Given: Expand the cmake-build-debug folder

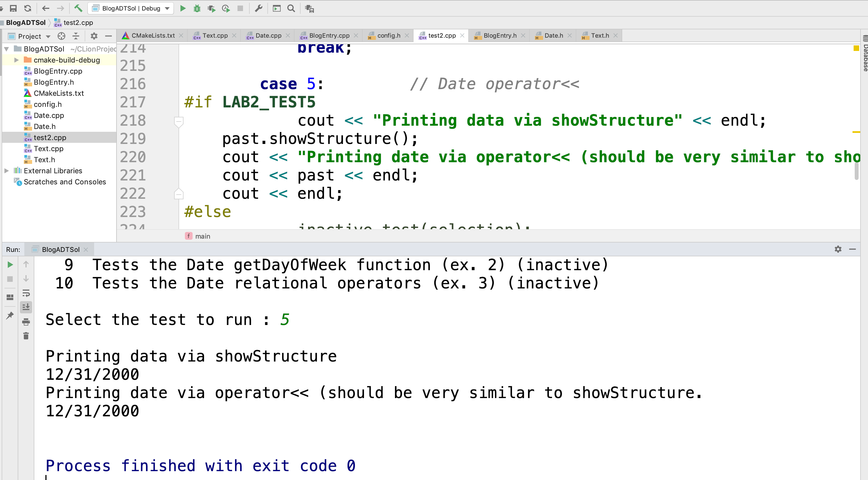Looking at the screenshot, I should tap(16, 60).
